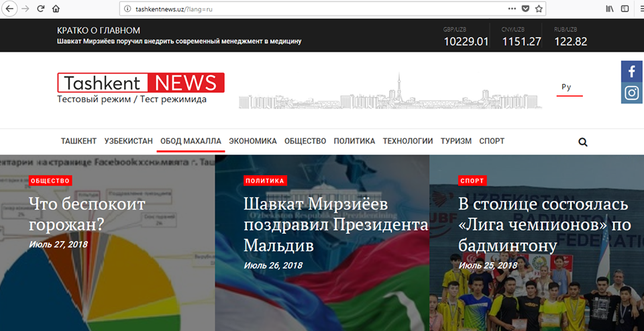
Task: Open the СПОРТ menu section
Action: (x=492, y=141)
